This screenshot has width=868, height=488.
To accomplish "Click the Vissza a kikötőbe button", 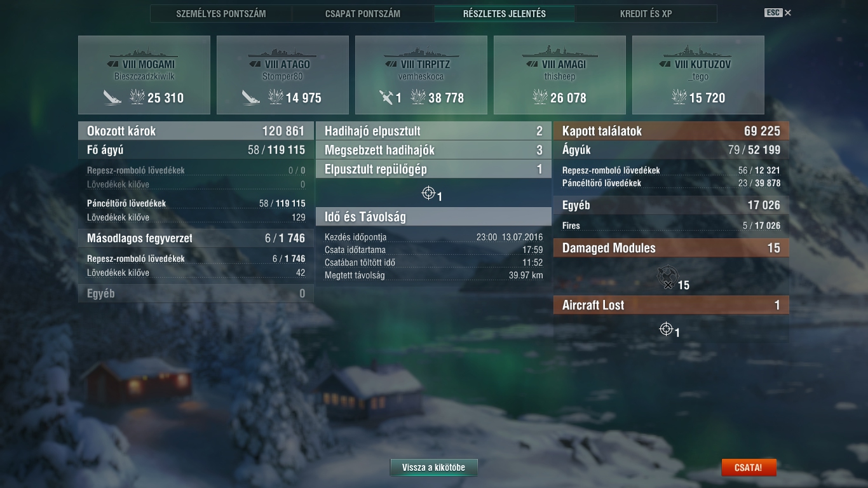I will [x=433, y=468].
